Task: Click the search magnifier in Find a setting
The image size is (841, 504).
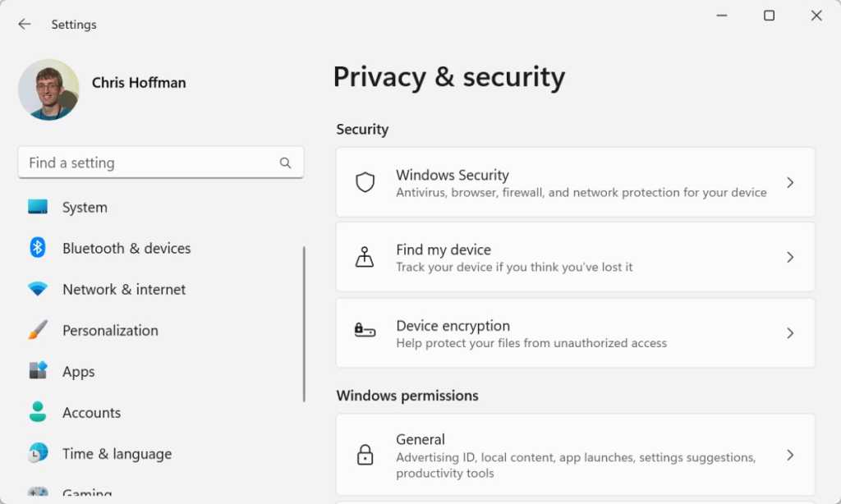Action: click(285, 163)
